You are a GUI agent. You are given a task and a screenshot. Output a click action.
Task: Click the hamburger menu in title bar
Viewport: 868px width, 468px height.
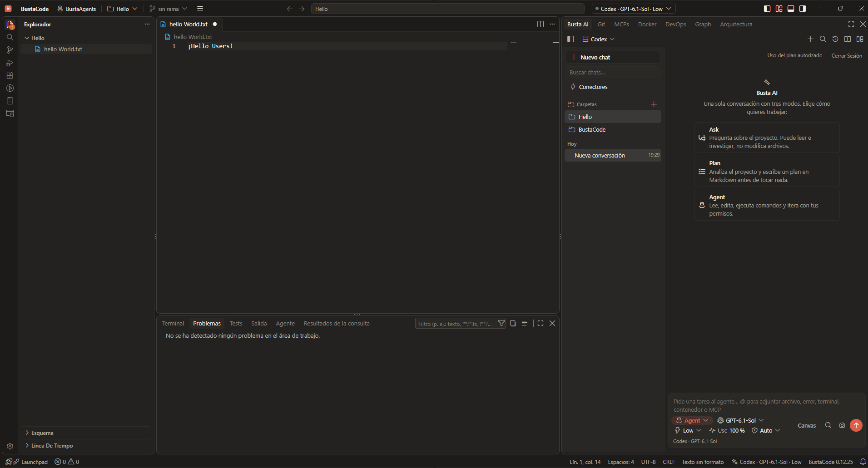[200, 9]
